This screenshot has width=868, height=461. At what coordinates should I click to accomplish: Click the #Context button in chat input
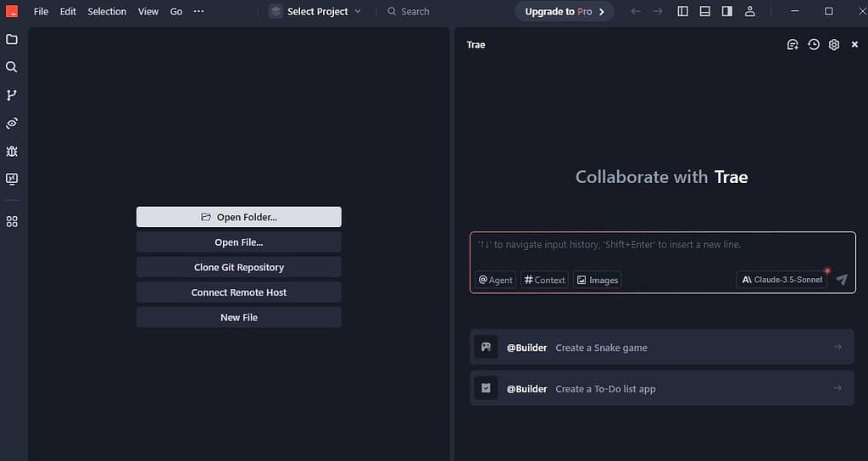[x=544, y=280]
